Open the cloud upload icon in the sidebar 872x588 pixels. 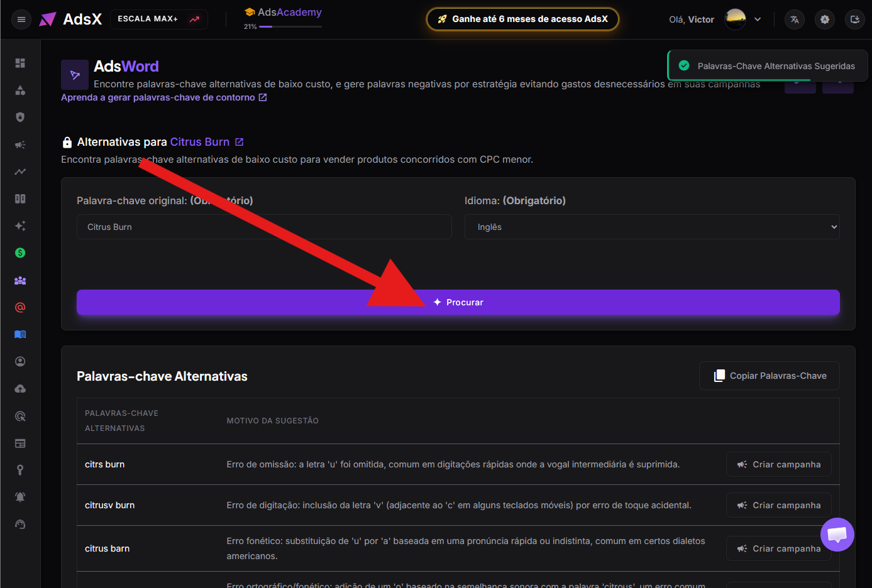point(20,389)
